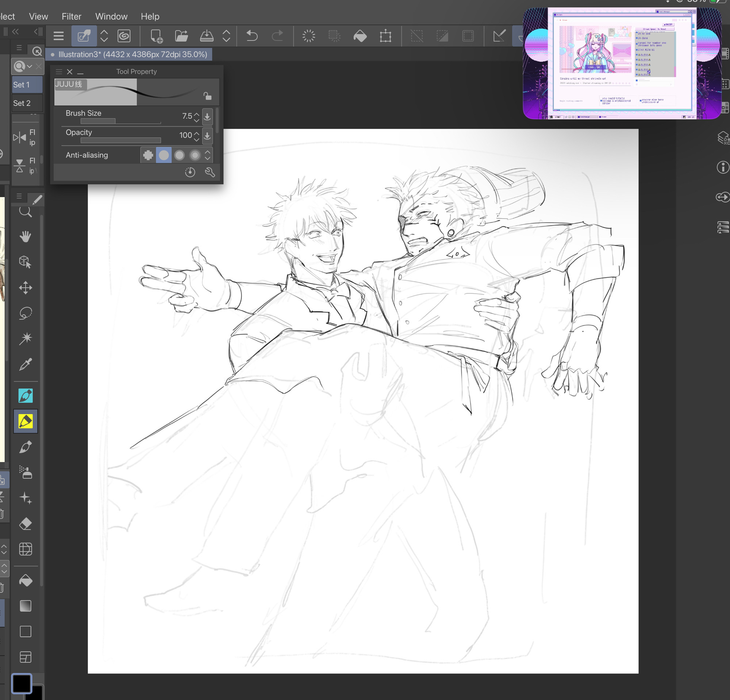Select the Object operation cube tool
Image resolution: width=730 pixels, height=700 pixels.
(25, 262)
